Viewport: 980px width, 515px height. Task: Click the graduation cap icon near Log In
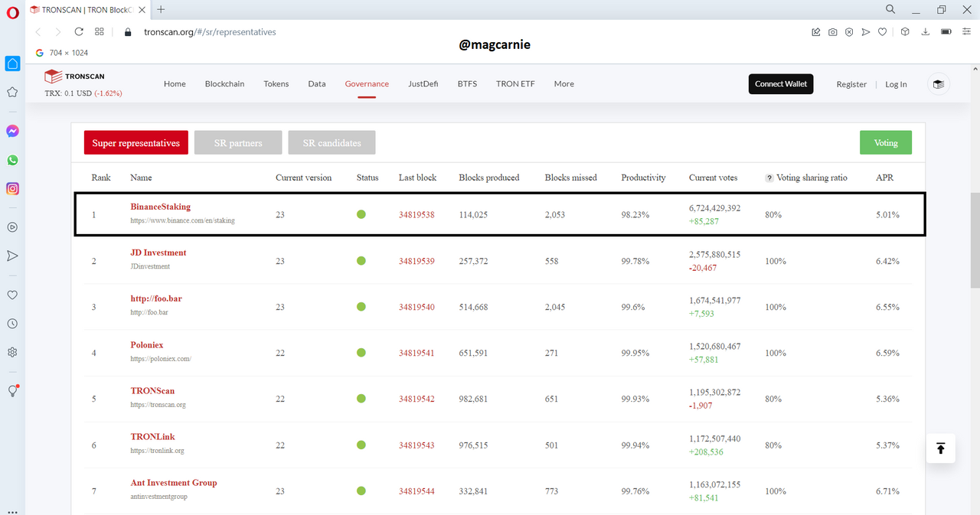coord(939,84)
